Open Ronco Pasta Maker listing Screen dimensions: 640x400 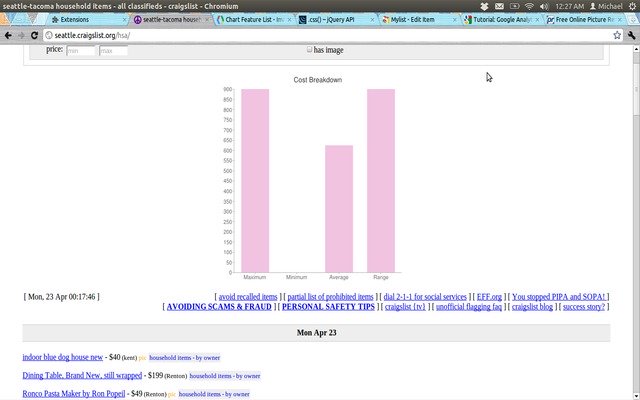coord(73,394)
